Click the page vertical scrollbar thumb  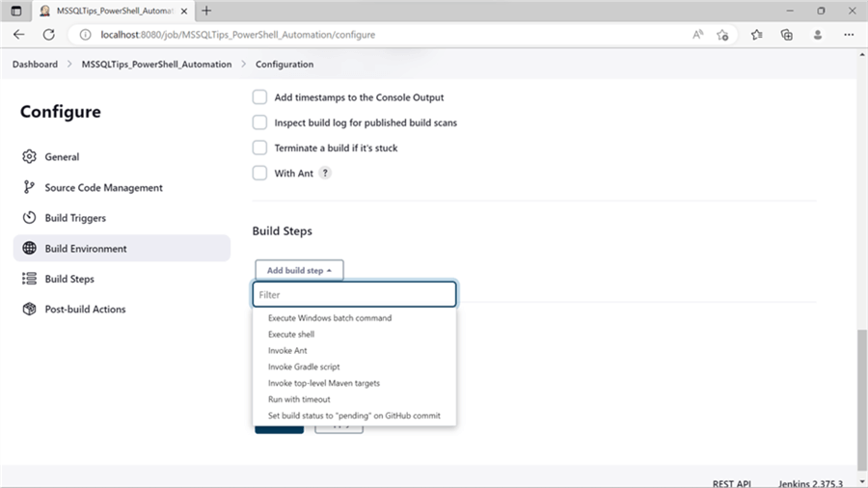pos(862,399)
